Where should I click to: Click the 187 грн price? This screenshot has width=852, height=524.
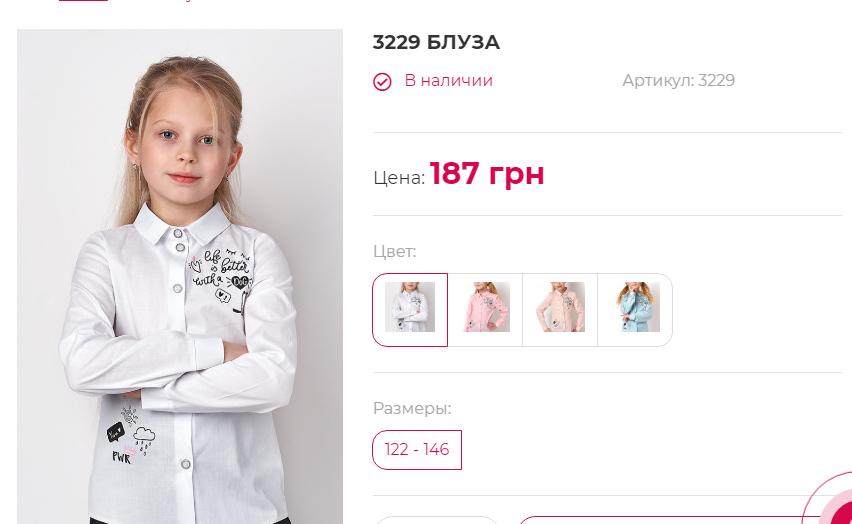[x=486, y=173]
